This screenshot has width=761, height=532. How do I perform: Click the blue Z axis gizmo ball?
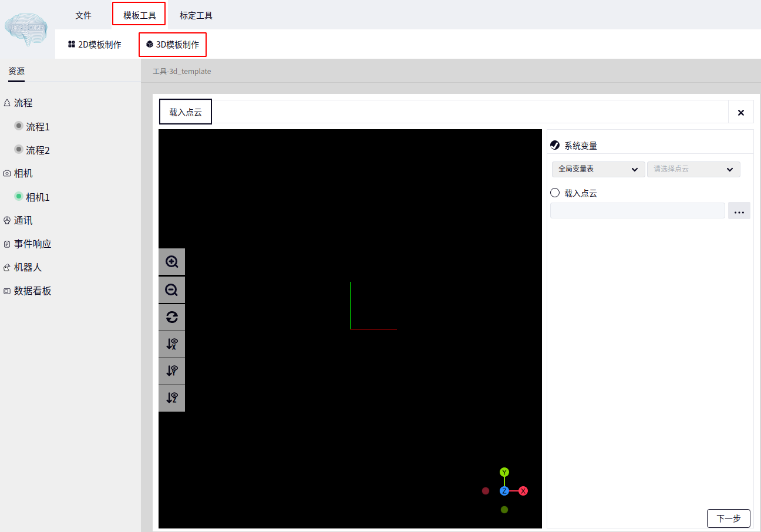pos(504,491)
